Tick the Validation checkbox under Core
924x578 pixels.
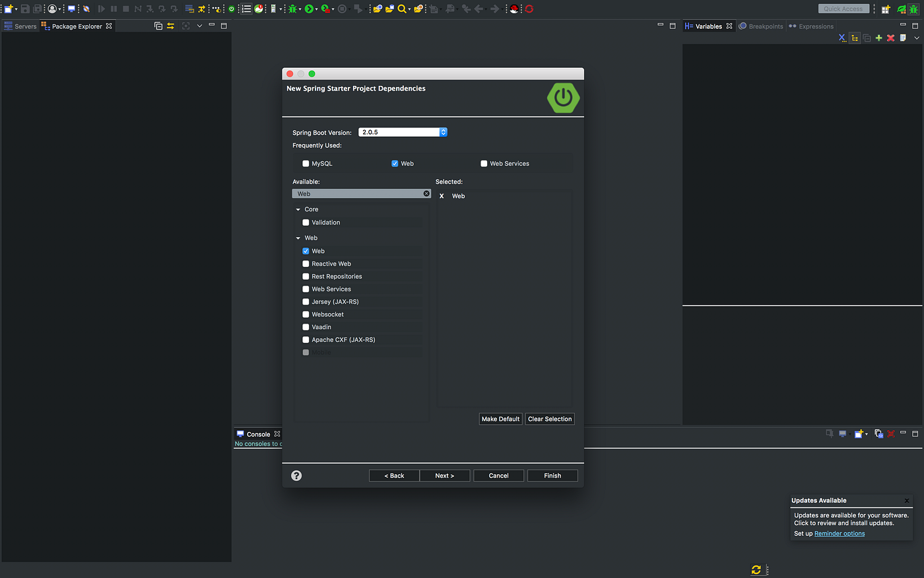coord(306,223)
